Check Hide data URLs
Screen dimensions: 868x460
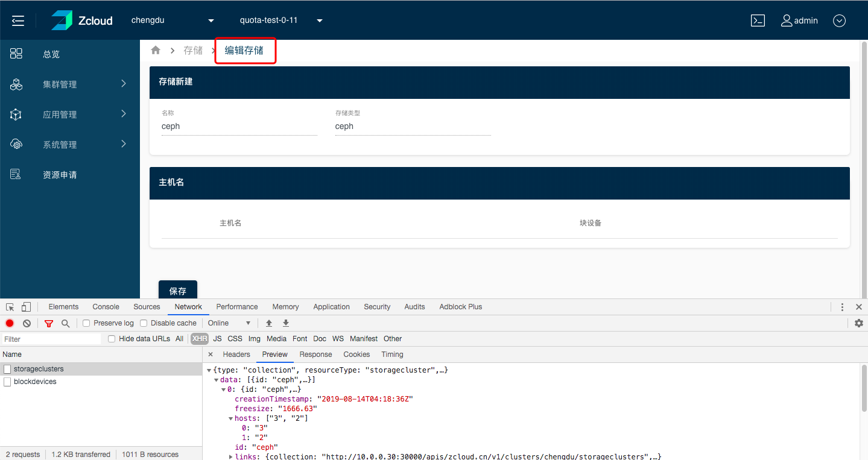111,338
